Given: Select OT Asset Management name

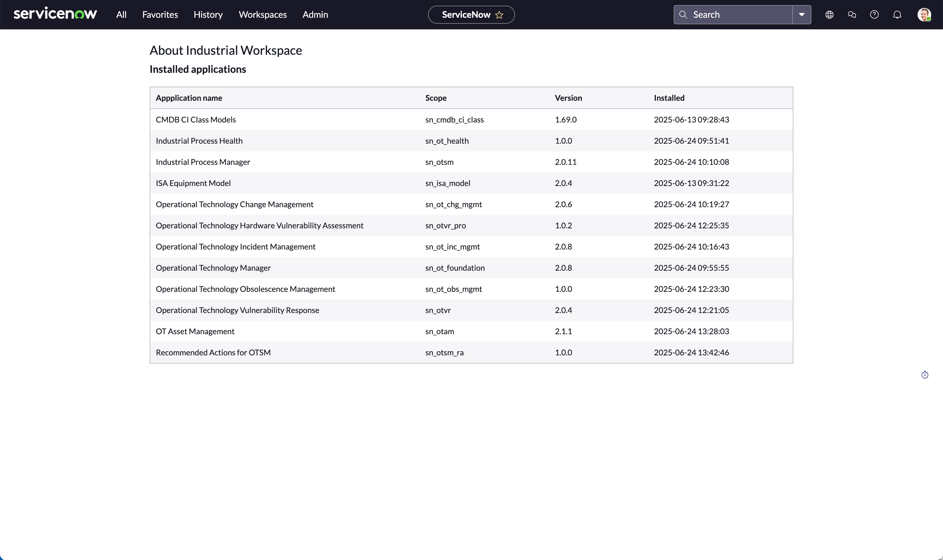Looking at the screenshot, I should coord(195,331).
